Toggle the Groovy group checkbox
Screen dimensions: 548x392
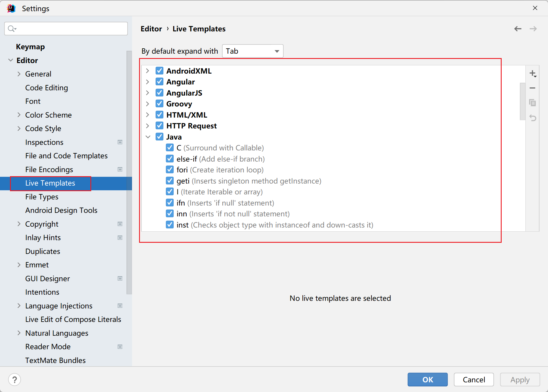(x=160, y=104)
